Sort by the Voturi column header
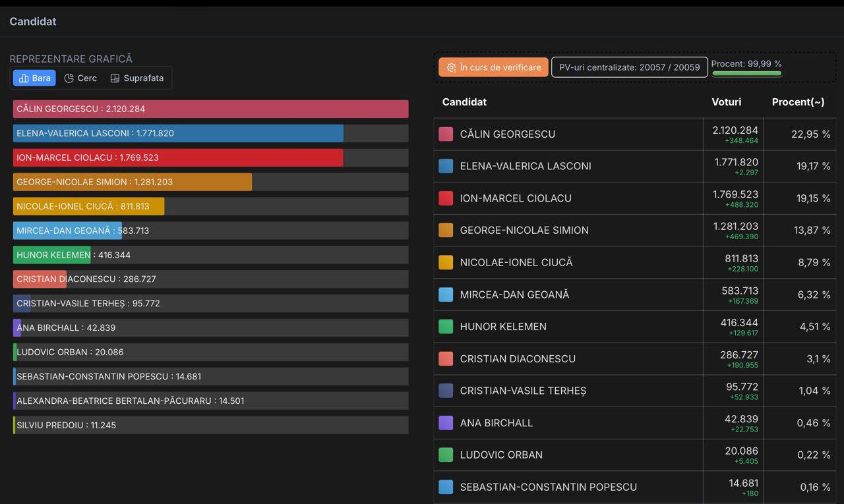 [x=726, y=102]
